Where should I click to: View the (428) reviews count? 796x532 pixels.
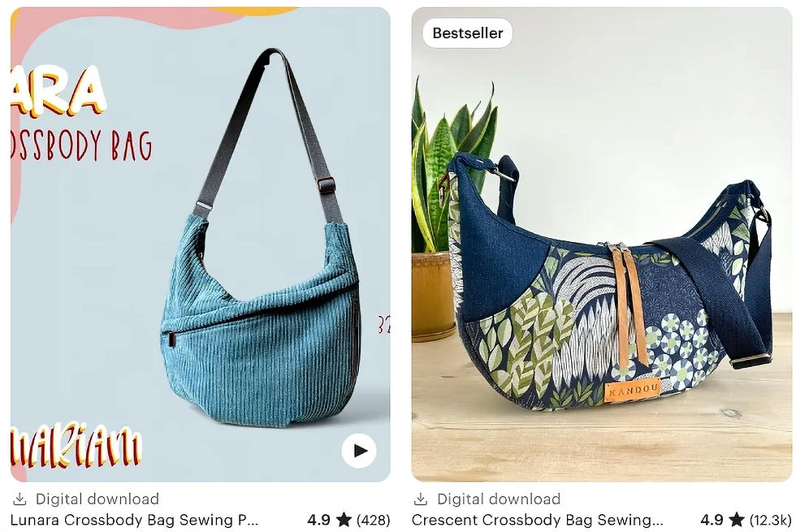coord(373,520)
